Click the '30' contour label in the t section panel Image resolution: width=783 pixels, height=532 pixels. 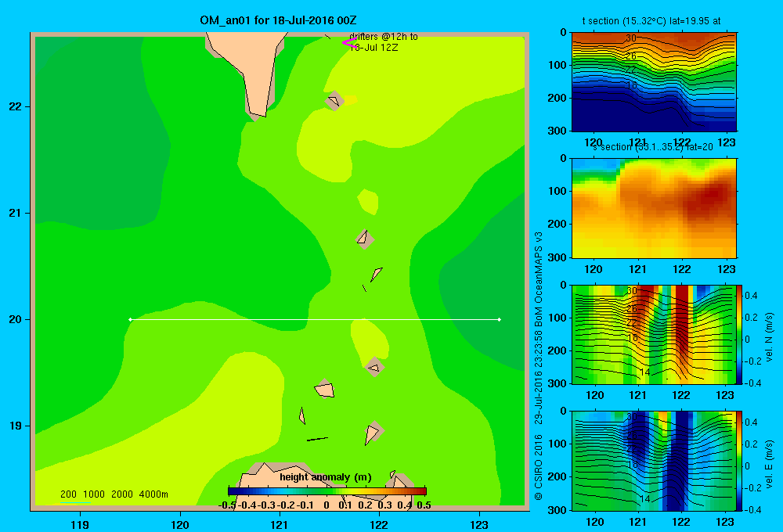pos(630,38)
